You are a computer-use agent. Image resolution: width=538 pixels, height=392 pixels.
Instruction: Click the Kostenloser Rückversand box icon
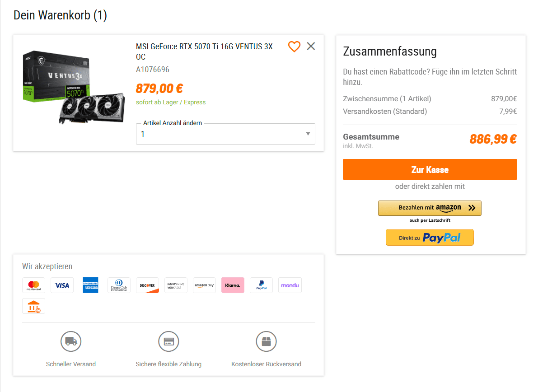point(266,341)
